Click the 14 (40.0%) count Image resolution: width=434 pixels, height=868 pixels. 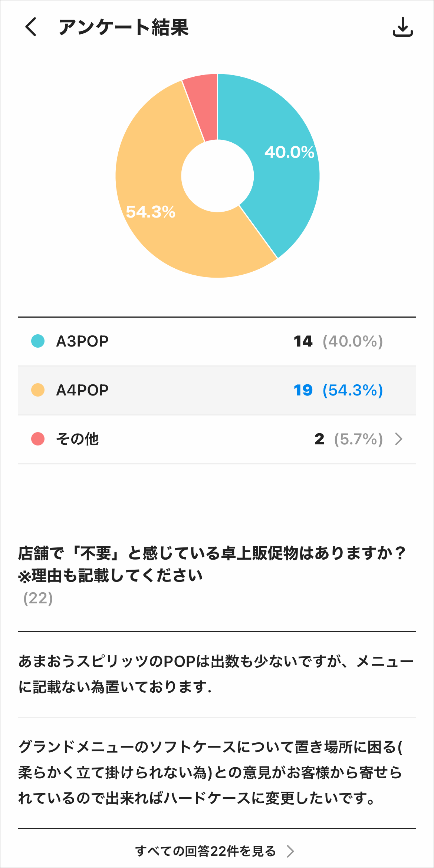point(338,341)
